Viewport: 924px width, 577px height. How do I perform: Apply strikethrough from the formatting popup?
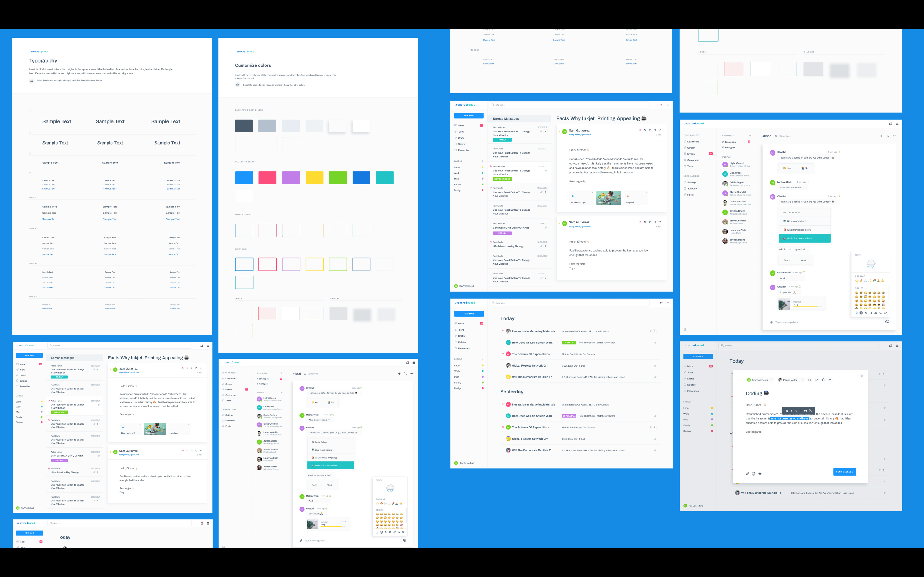(x=801, y=411)
